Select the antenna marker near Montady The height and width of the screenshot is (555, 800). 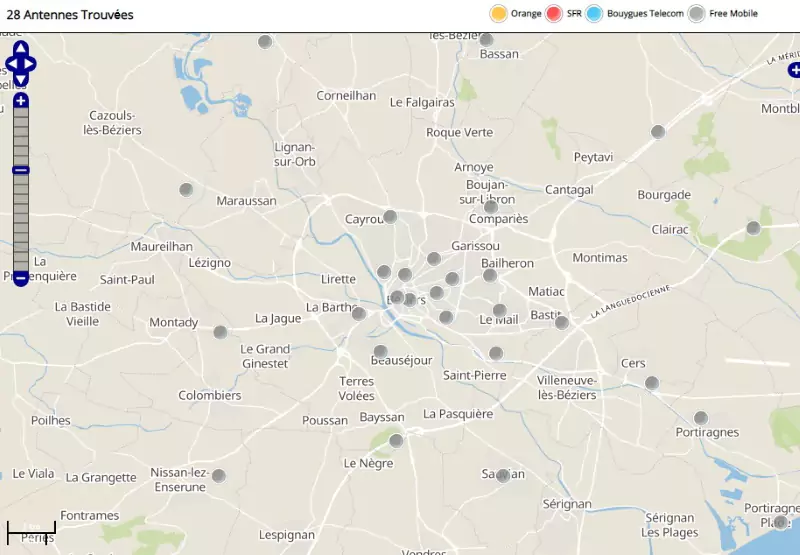(220, 332)
